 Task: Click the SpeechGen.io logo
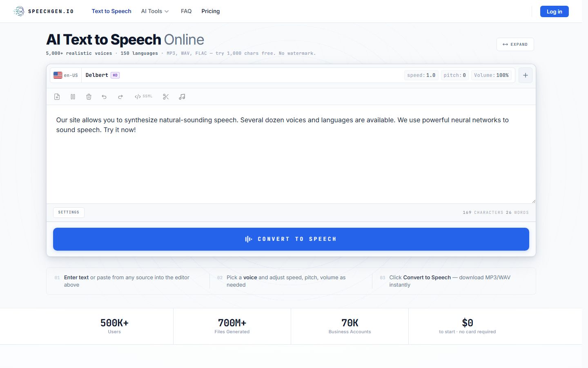click(x=43, y=11)
